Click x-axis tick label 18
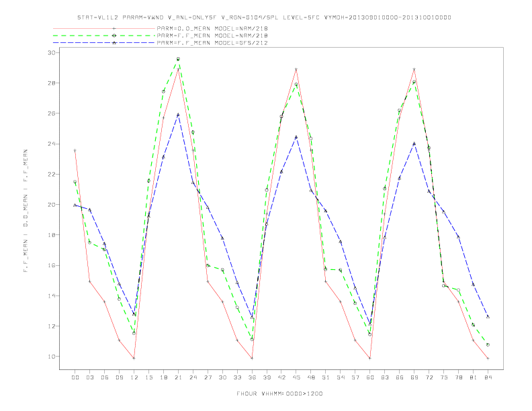This screenshot has height=411, width=532. pyautogui.click(x=163, y=377)
